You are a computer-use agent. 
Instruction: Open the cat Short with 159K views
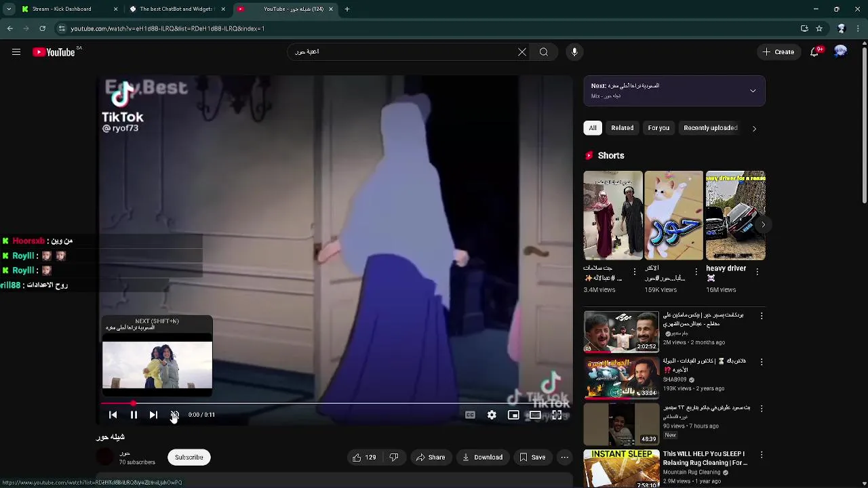[x=673, y=216]
